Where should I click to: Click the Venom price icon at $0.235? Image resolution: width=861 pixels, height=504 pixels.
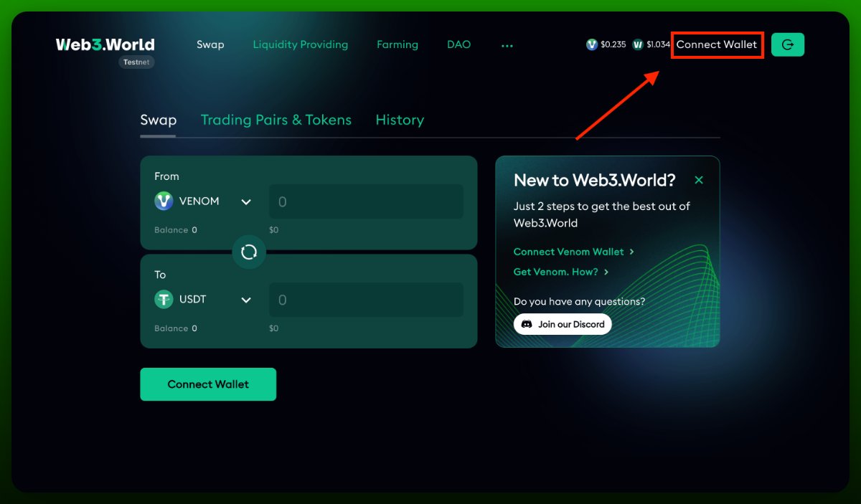tap(592, 44)
